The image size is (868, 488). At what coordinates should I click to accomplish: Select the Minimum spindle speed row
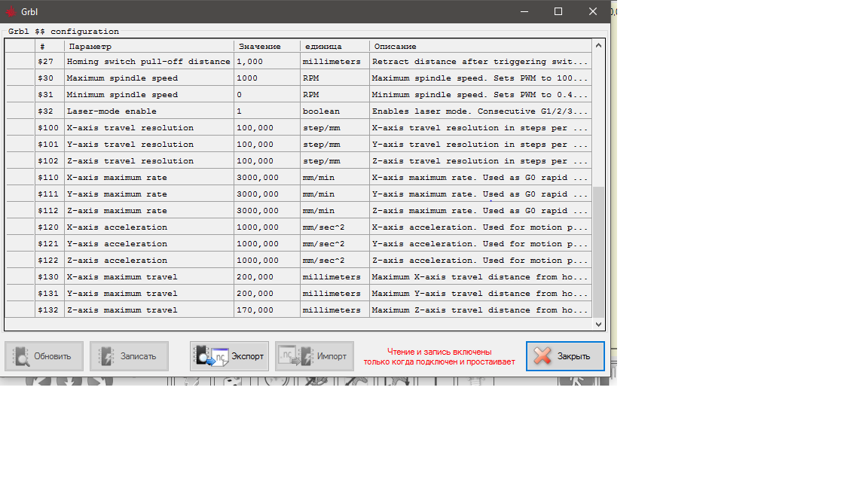pos(298,95)
